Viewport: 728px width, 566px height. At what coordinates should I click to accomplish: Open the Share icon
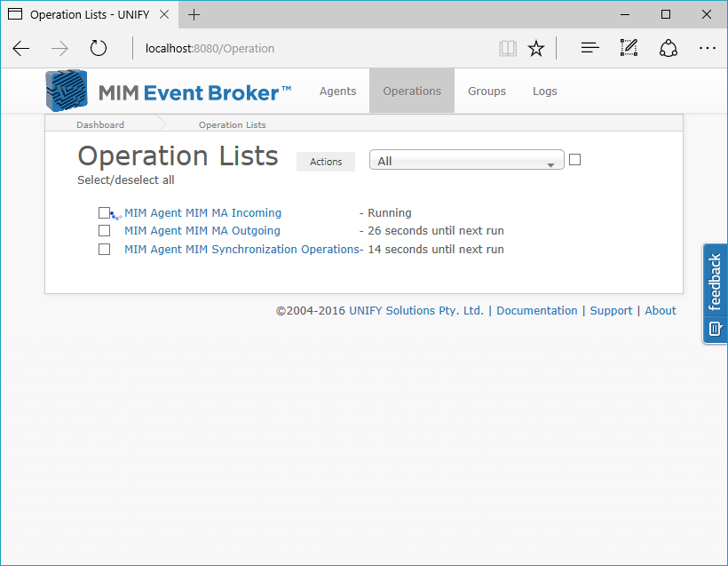(669, 48)
